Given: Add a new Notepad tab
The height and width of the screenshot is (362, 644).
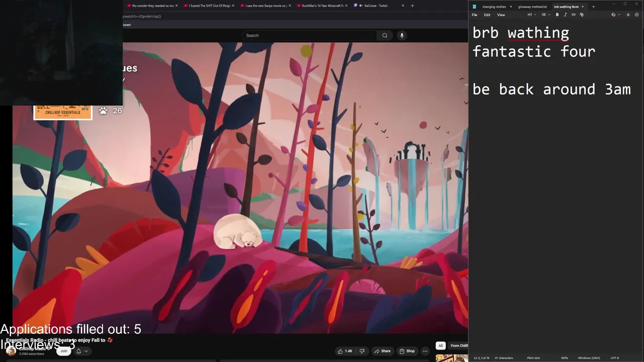Looking at the screenshot, I should (593, 7).
